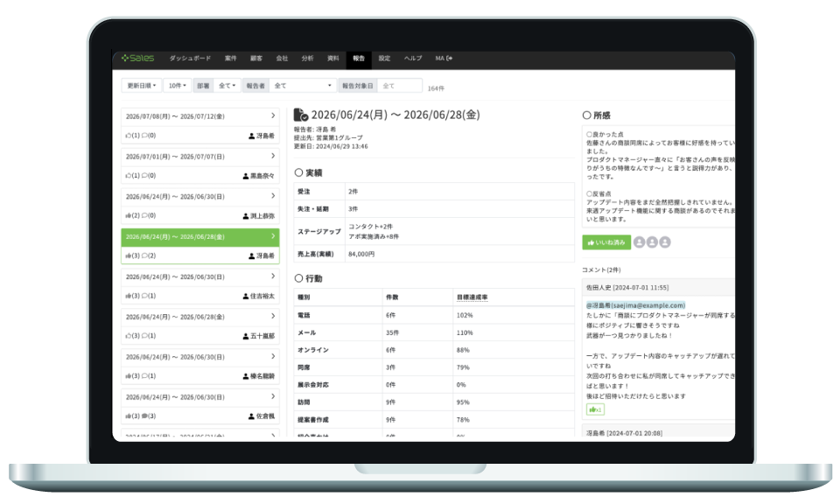The image size is (840, 504).
Task: Click first liker avatar beside いいね済み button
Action: [x=639, y=242]
